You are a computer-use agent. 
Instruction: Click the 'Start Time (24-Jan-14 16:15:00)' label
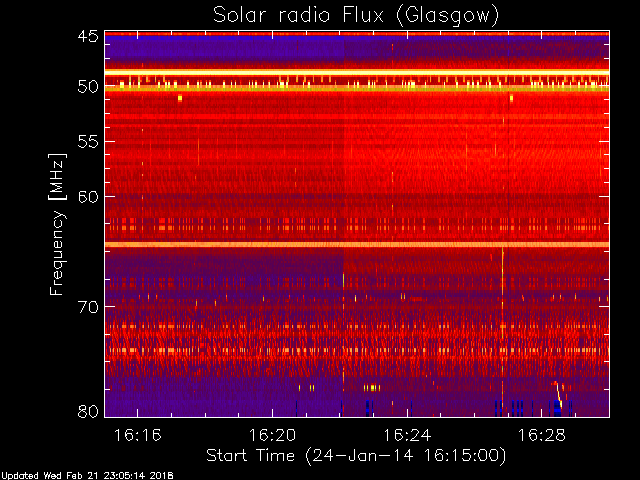356,455
